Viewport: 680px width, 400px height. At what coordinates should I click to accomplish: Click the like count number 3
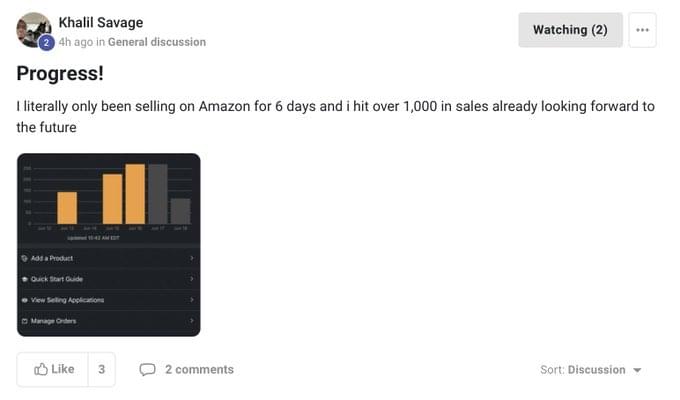101,369
